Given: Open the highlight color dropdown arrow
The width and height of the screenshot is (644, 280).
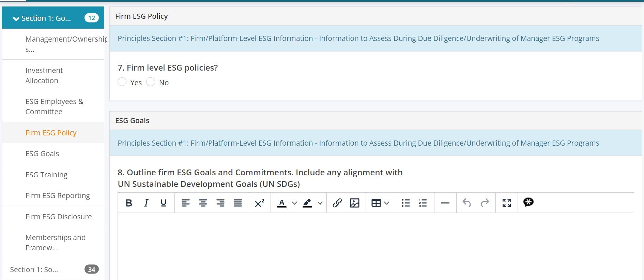Looking at the screenshot, I should [x=320, y=203].
